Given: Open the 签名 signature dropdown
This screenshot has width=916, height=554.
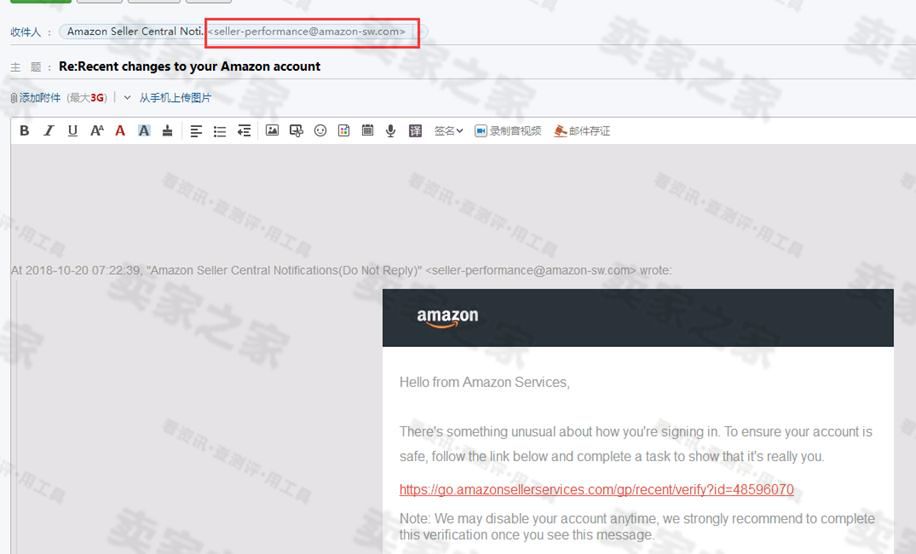Looking at the screenshot, I should click(449, 131).
